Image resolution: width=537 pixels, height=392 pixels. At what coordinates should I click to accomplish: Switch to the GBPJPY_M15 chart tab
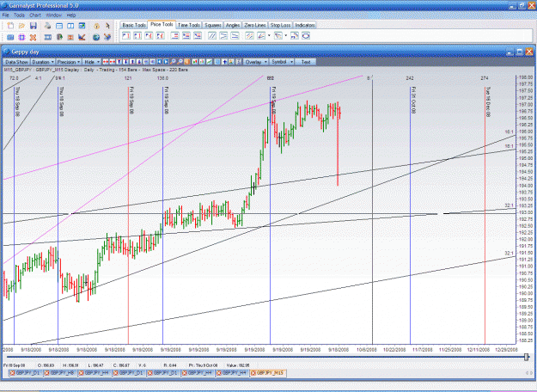point(267,373)
